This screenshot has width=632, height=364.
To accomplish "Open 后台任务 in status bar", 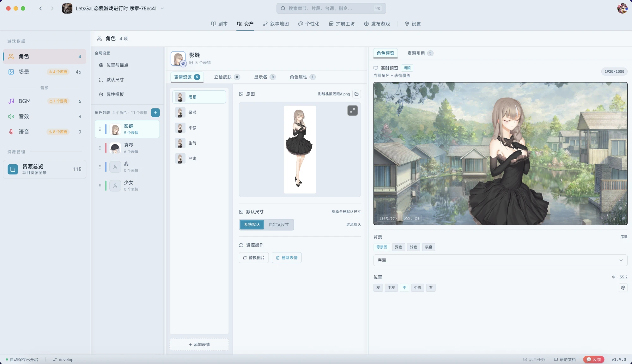I will [534, 360].
